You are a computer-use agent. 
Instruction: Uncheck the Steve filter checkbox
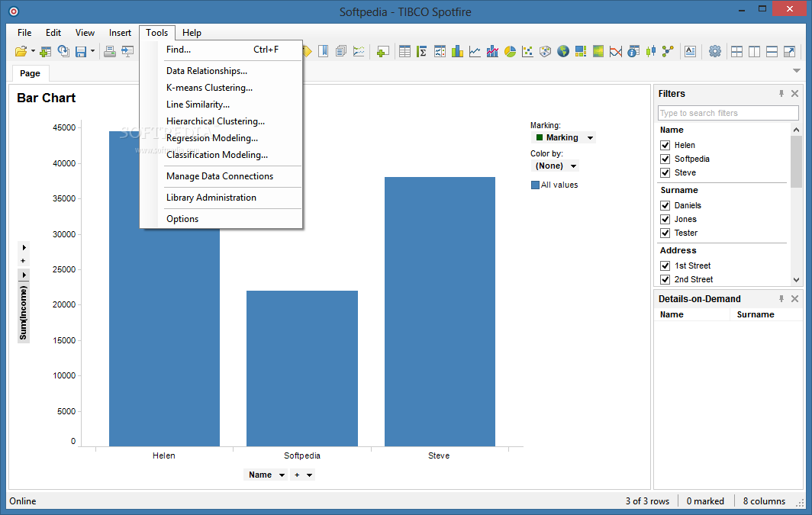coord(665,173)
